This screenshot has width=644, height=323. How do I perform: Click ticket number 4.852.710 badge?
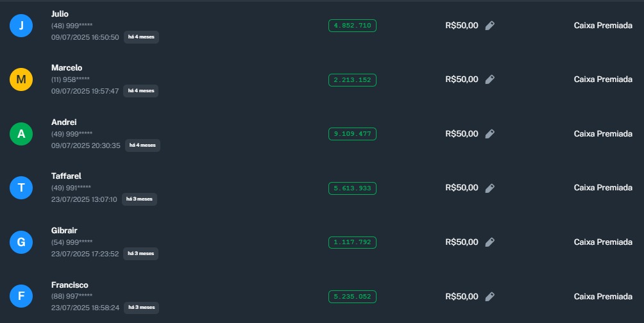tap(352, 26)
